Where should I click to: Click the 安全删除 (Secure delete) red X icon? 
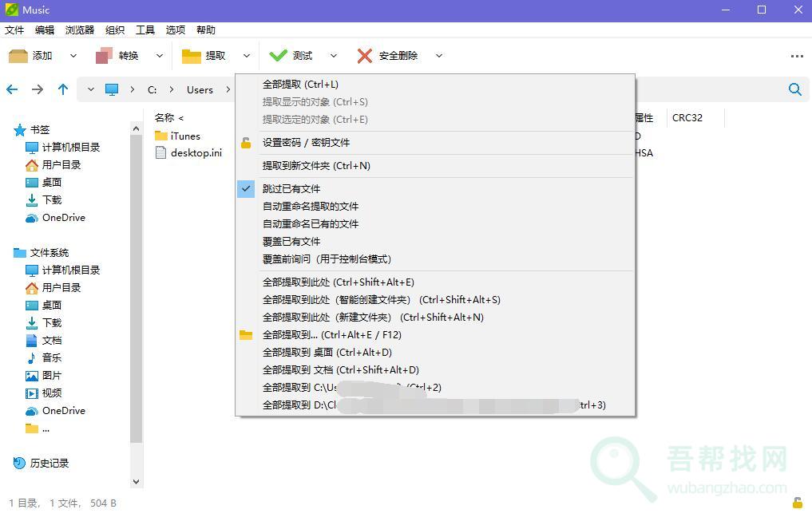click(x=365, y=56)
